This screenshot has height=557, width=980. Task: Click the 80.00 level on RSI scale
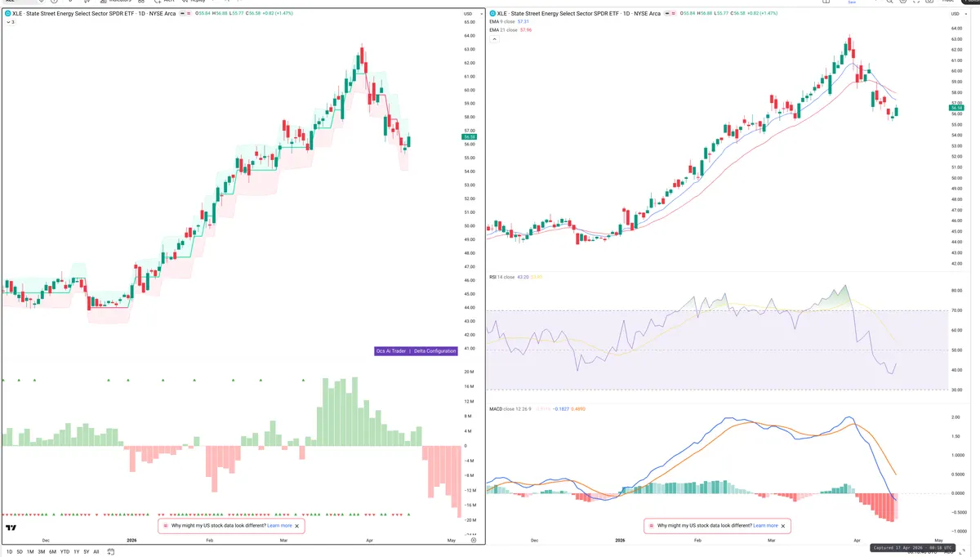pyautogui.click(x=956, y=290)
